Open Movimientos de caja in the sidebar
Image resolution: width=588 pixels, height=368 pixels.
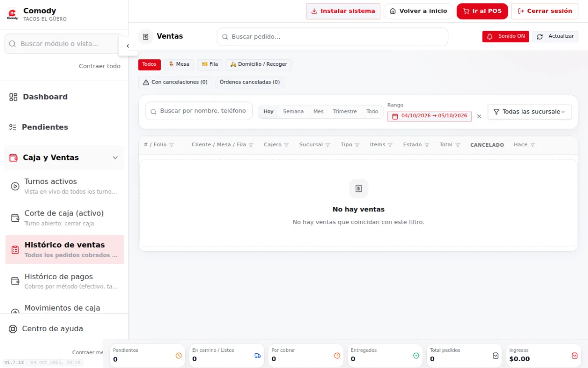65,308
